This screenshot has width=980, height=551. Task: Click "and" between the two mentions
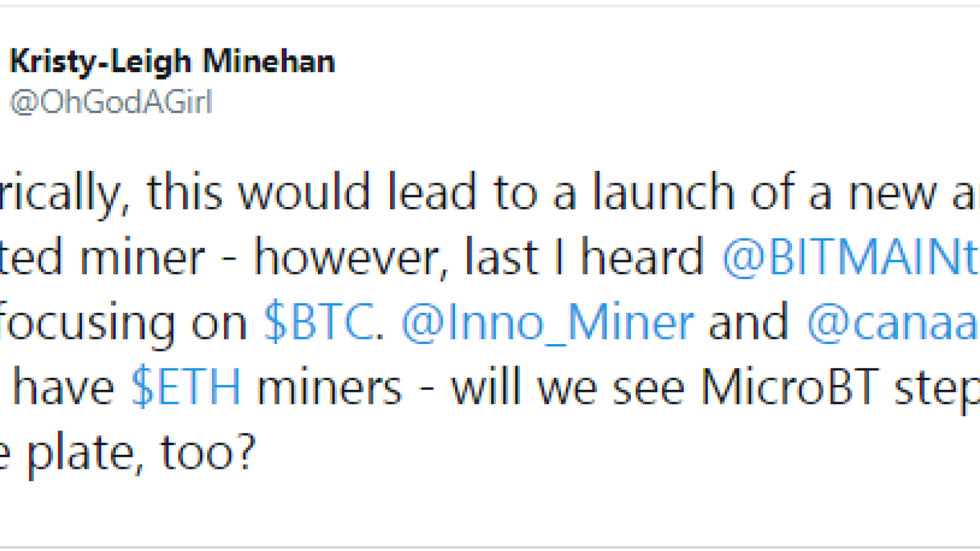[748, 323]
